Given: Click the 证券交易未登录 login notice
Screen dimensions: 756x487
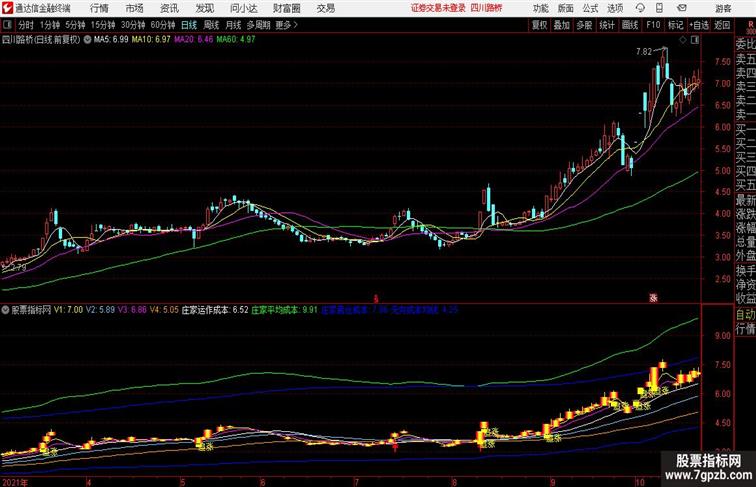Looking at the screenshot, I should click(438, 8).
